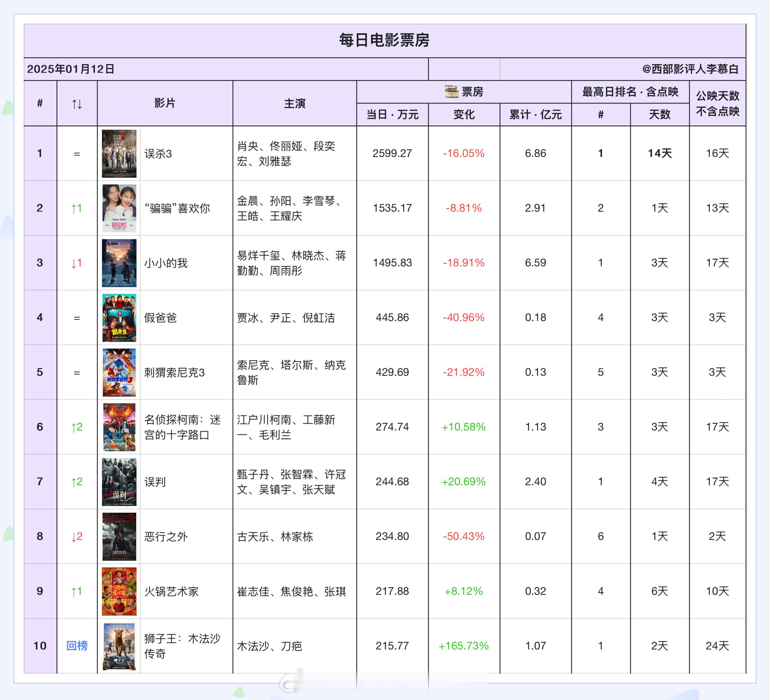Click the 当日·万元 column header
Screen dimensions: 770x700
point(393,115)
